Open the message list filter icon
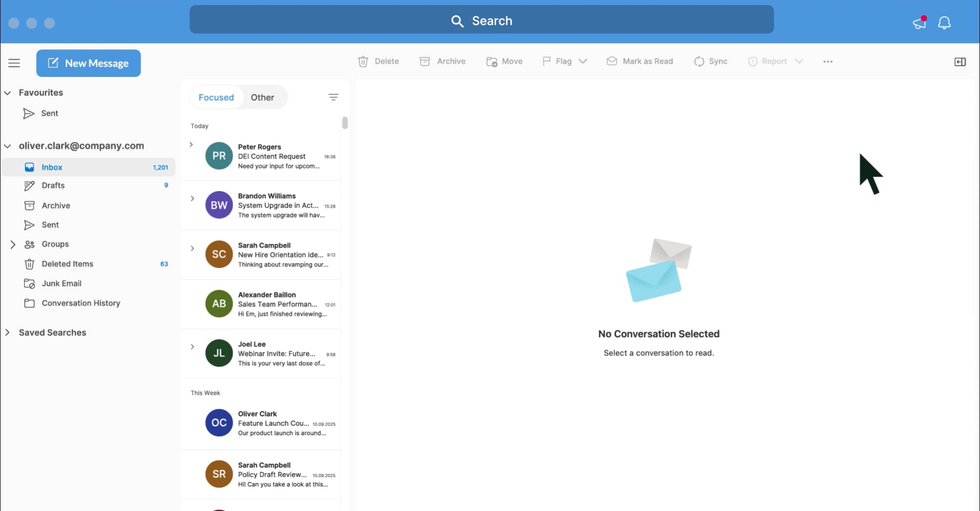Viewport: 980px width, 511px height. point(333,97)
